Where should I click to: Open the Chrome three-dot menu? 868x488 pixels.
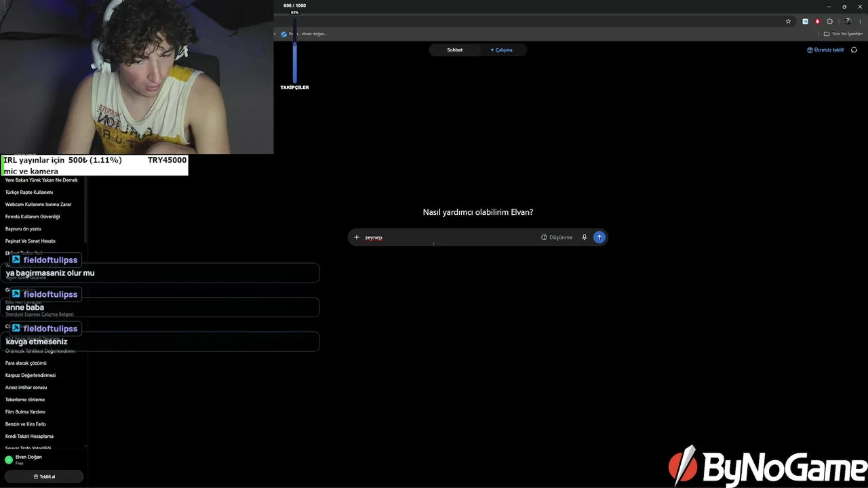(x=860, y=21)
